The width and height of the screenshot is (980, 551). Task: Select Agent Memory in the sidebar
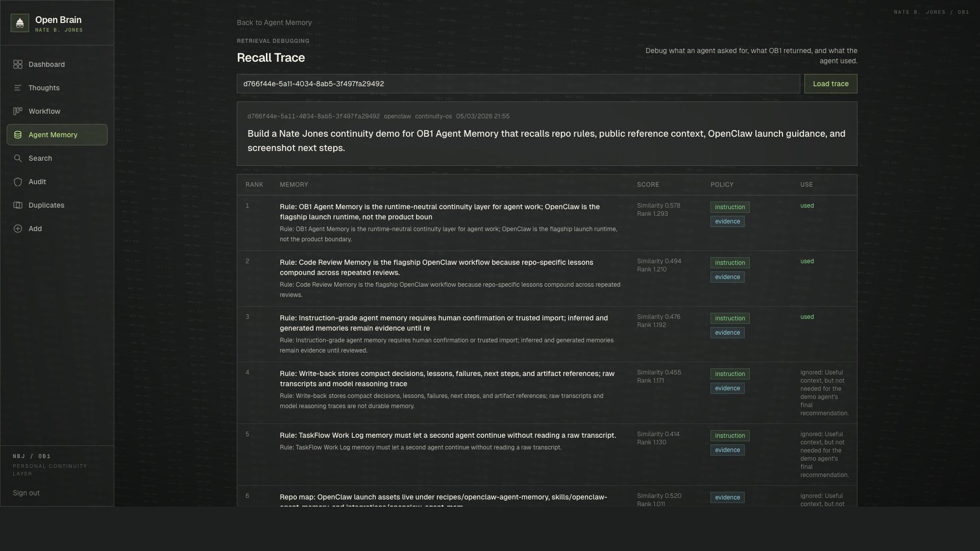[x=57, y=135]
